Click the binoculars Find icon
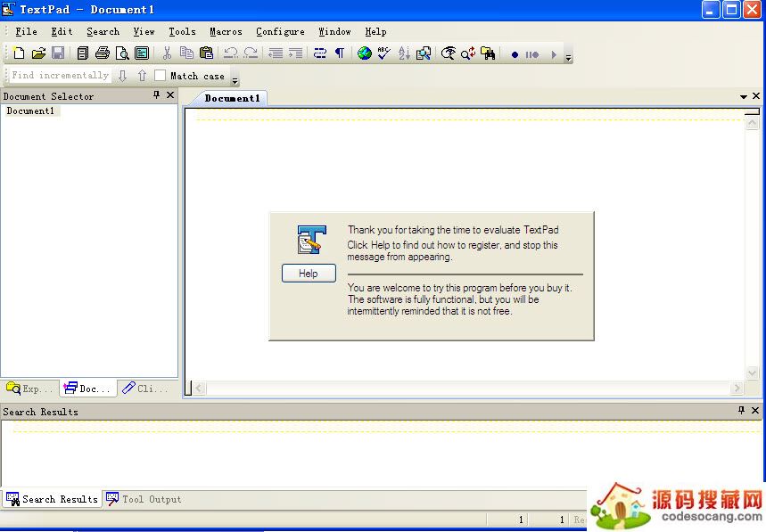The height and width of the screenshot is (532, 766). coord(488,53)
